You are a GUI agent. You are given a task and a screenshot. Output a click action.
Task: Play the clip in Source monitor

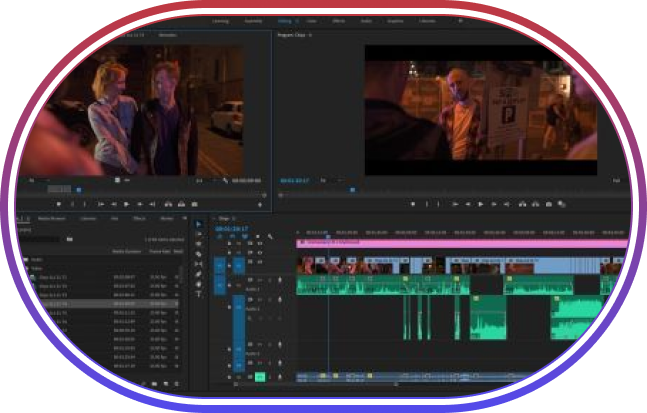pos(127,204)
